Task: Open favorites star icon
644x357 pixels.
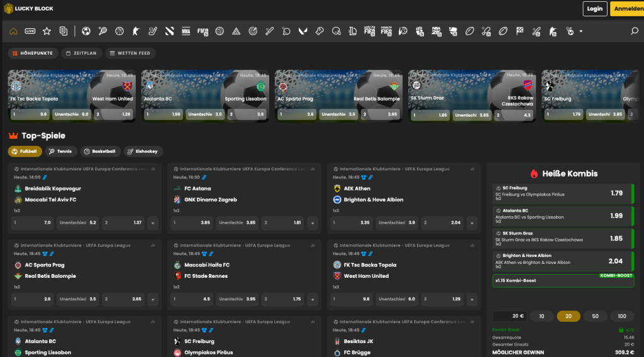Action: click(x=47, y=31)
